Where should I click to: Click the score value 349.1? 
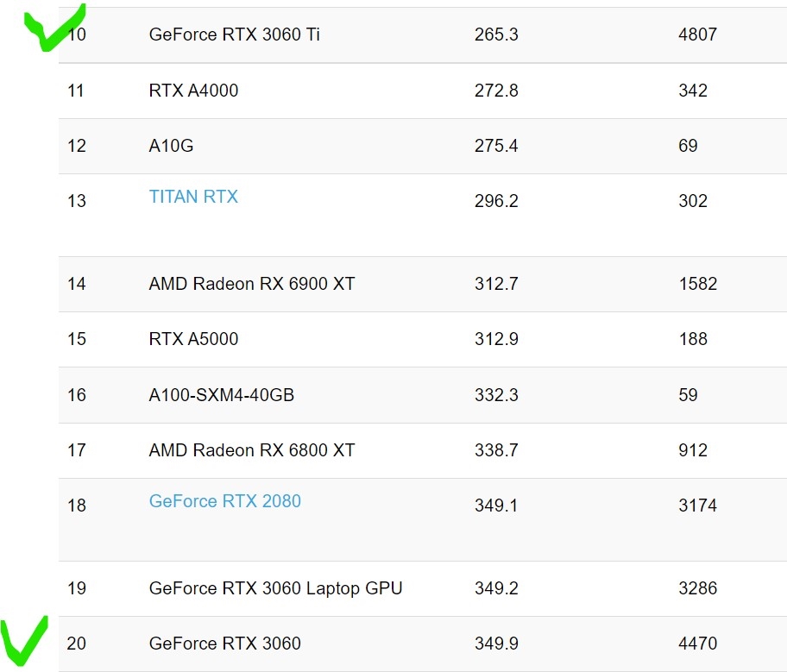(496, 506)
